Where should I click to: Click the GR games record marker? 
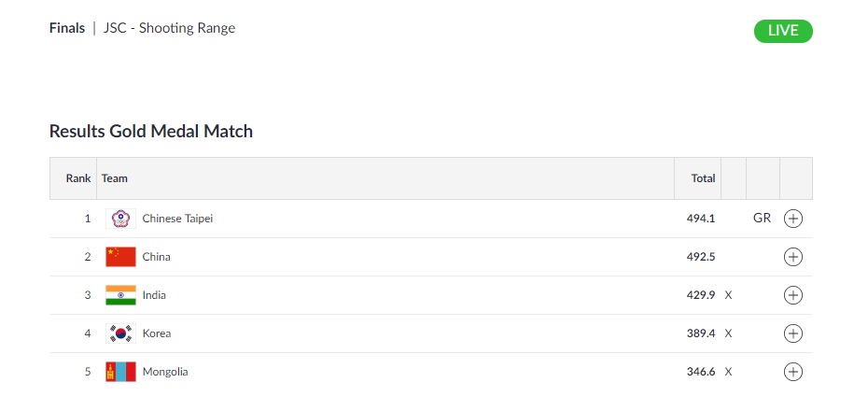(762, 219)
